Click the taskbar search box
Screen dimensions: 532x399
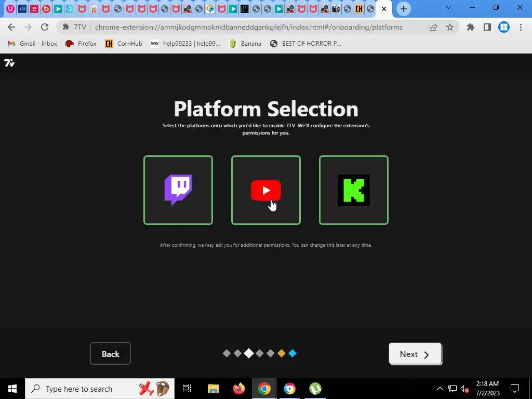point(100,389)
